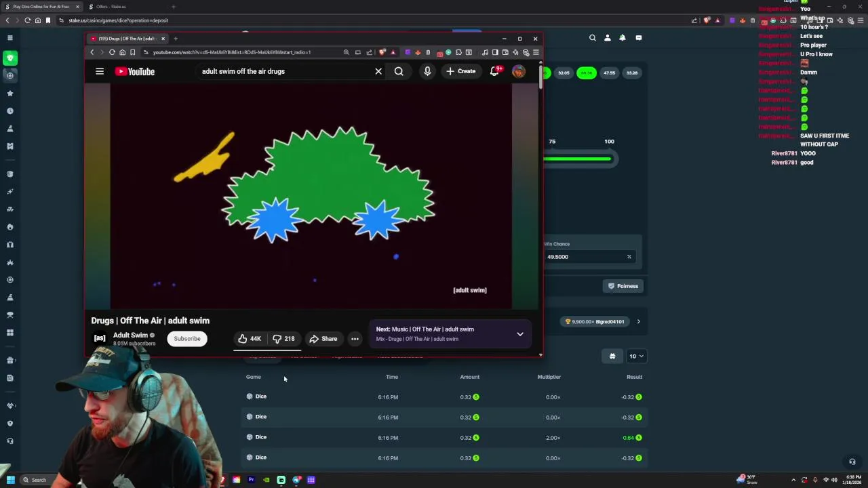This screenshot has width=868, height=488.
Task: Clear the YouTube search query with the X
Action: click(x=378, y=71)
